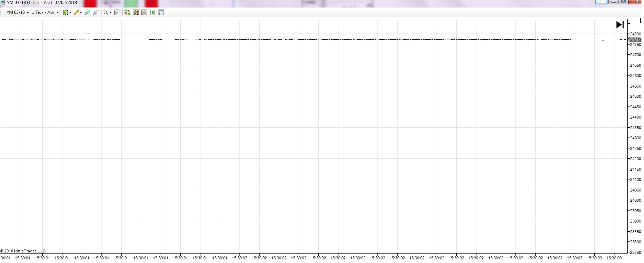Viewport: 644px width, 263px height.
Task: Open the cursor pointer type dropdown
Action: (x=107, y=12)
